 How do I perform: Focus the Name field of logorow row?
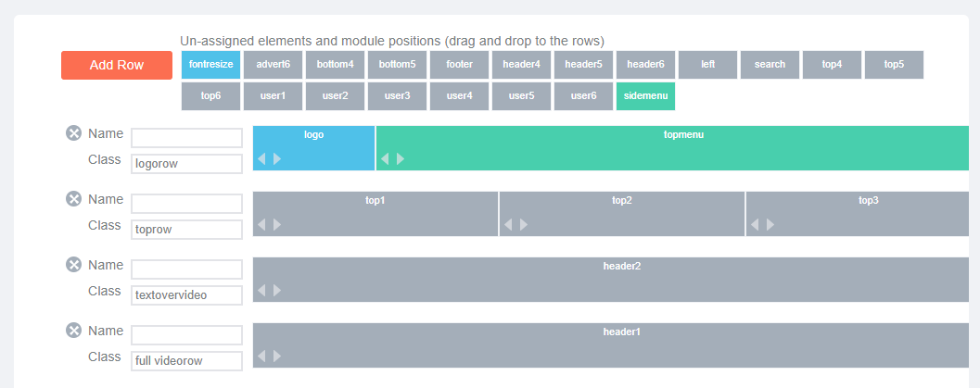(186, 138)
